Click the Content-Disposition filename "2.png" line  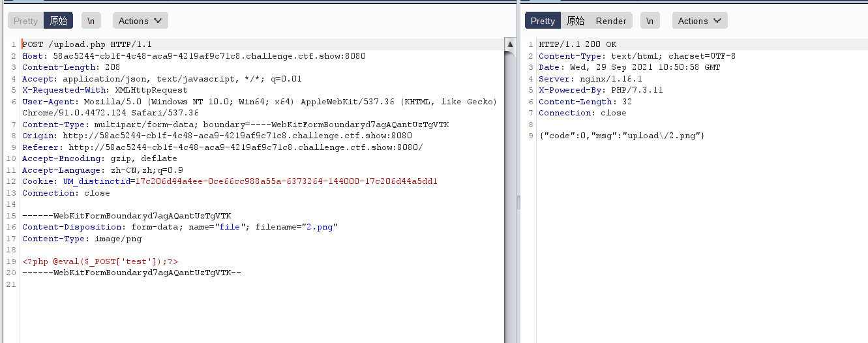[x=180, y=227]
